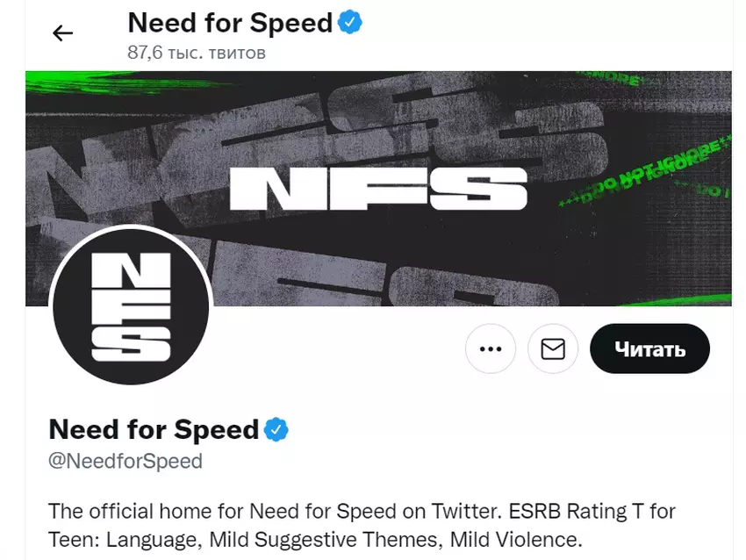Click the envelope message icon
The image size is (746, 560).
tap(553, 348)
